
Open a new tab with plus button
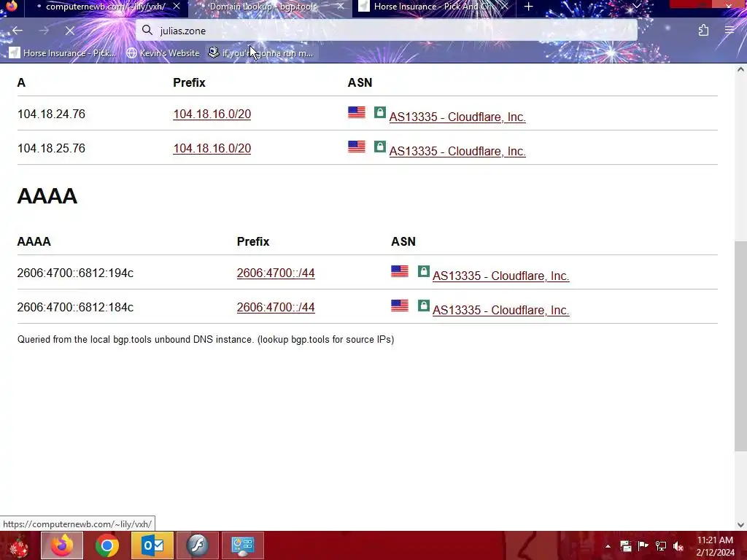click(528, 7)
